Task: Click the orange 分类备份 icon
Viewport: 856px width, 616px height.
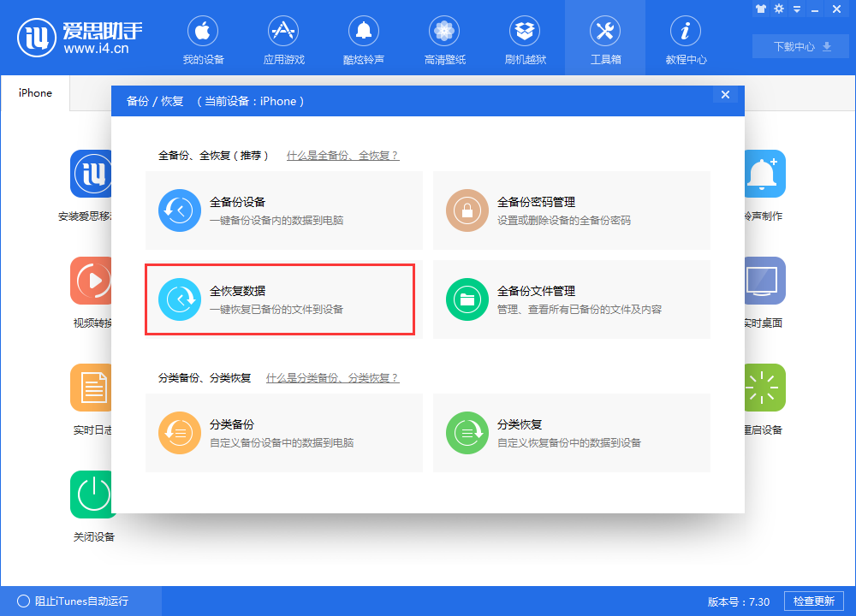Action: 179,432
